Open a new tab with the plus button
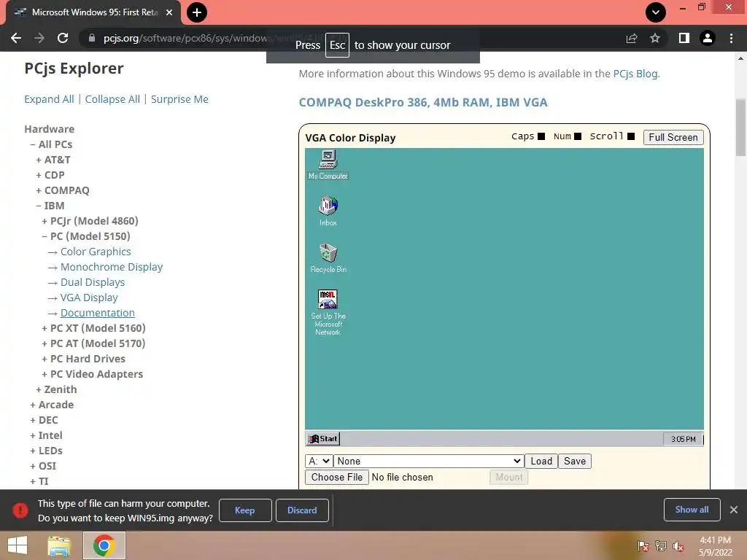Viewport: 747px width, 560px height. tap(197, 12)
